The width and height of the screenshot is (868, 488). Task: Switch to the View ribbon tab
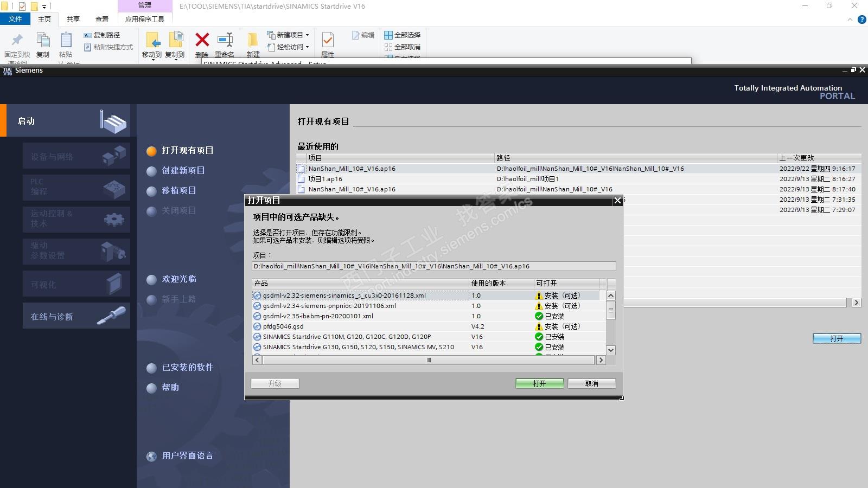102,19
